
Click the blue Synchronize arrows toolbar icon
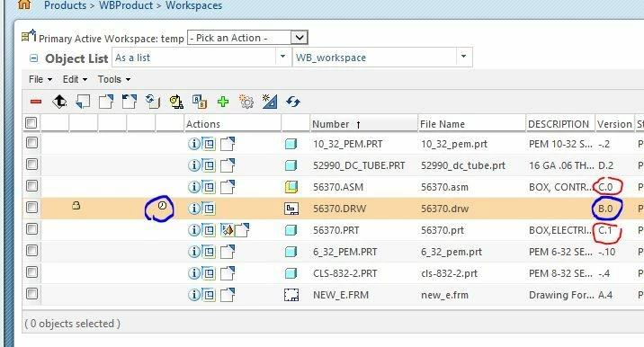tap(293, 102)
